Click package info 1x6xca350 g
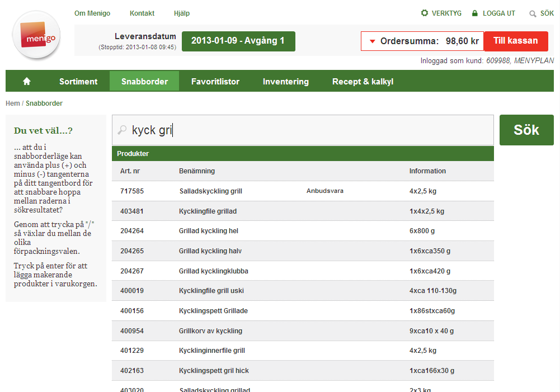This screenshot has width=560, height=392. pos(430,251)
